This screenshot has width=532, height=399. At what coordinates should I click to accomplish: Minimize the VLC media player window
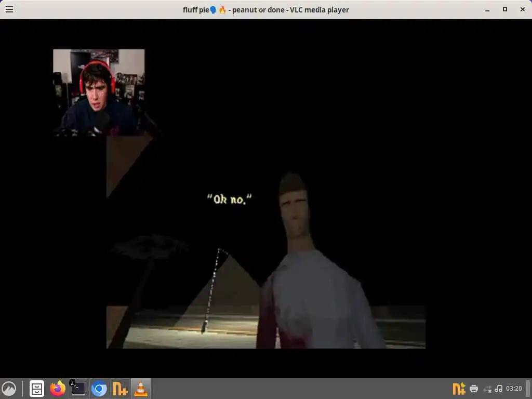(x=487, y=9)
